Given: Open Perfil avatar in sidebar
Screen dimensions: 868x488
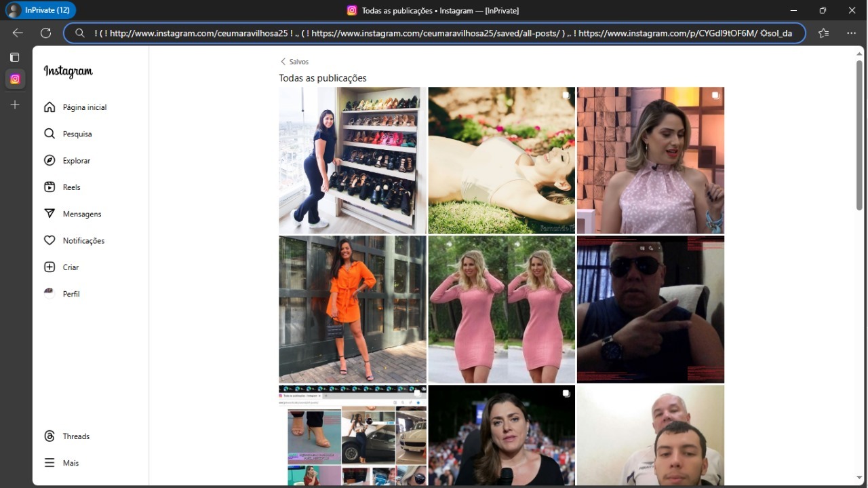Looking at the screenshot, I should coord(50,294).
